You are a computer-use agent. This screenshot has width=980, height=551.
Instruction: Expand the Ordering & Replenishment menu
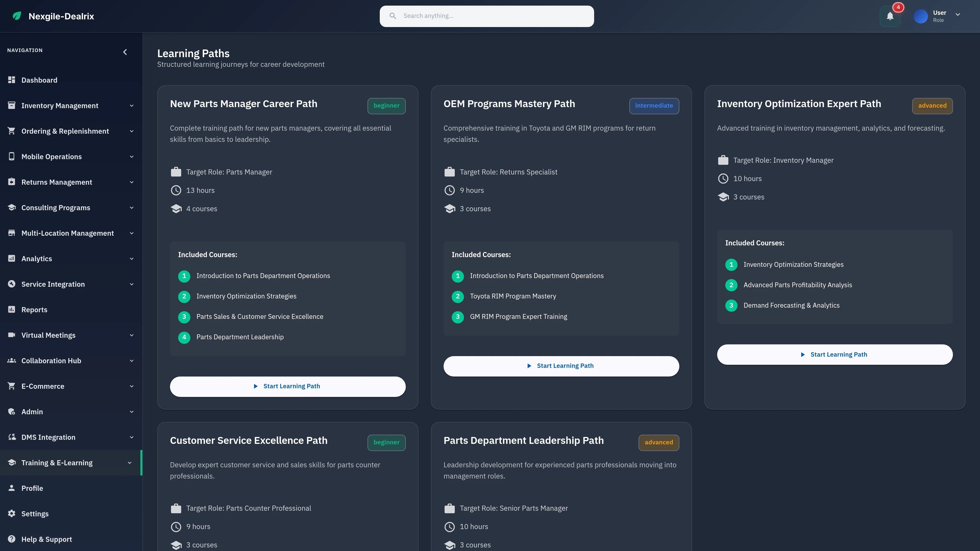click(132, 131)
